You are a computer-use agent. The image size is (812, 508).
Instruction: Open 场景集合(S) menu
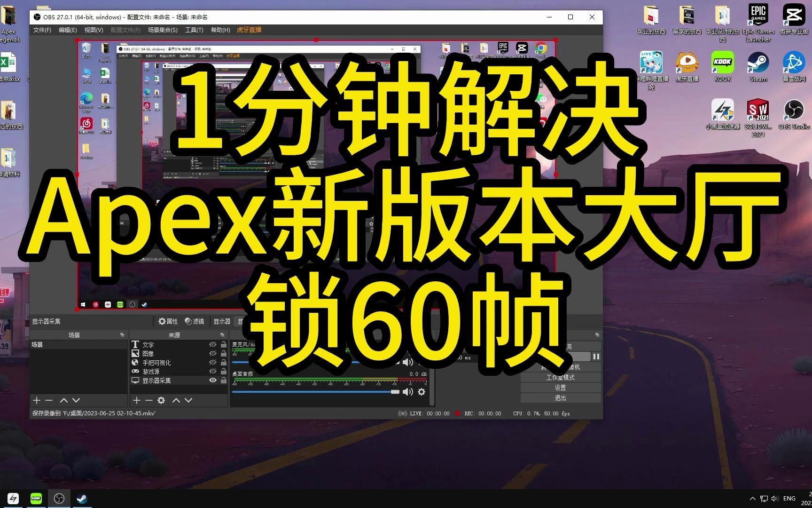pos(163,30)
